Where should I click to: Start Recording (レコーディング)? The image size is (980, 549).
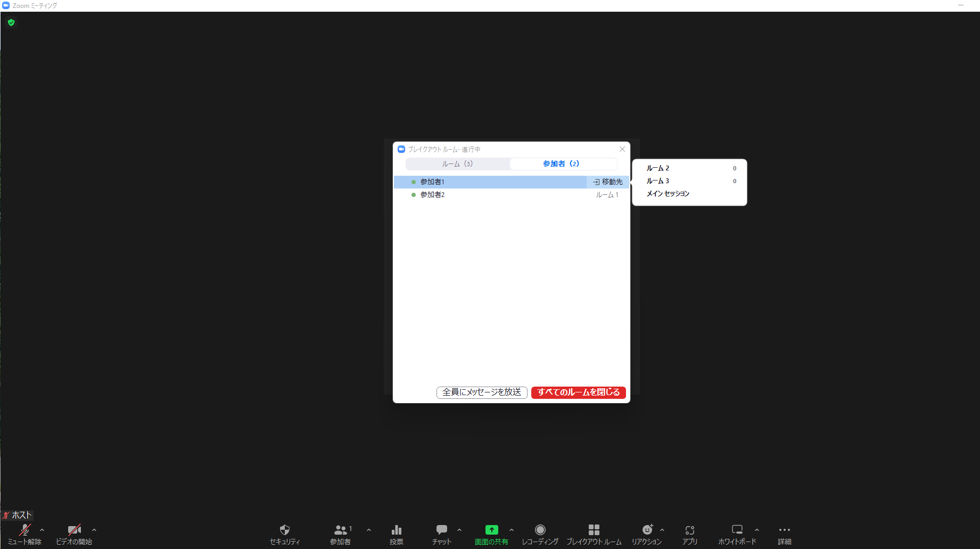(540, 534)
